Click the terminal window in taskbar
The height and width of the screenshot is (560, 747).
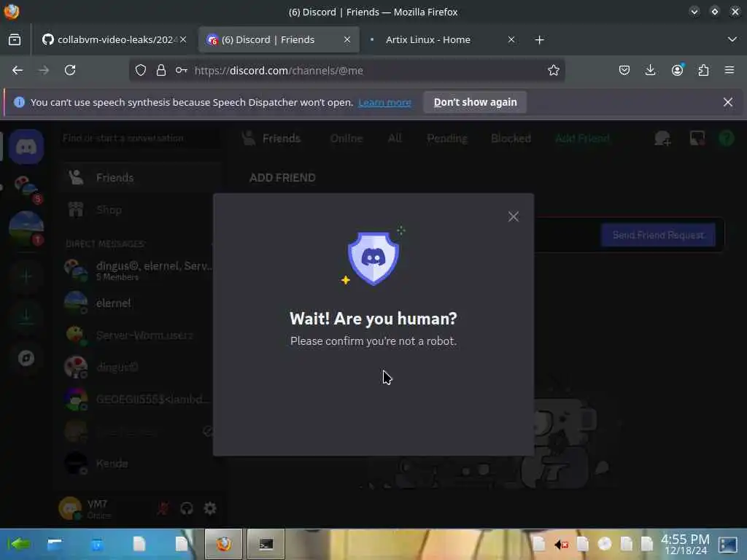point(266,544)
